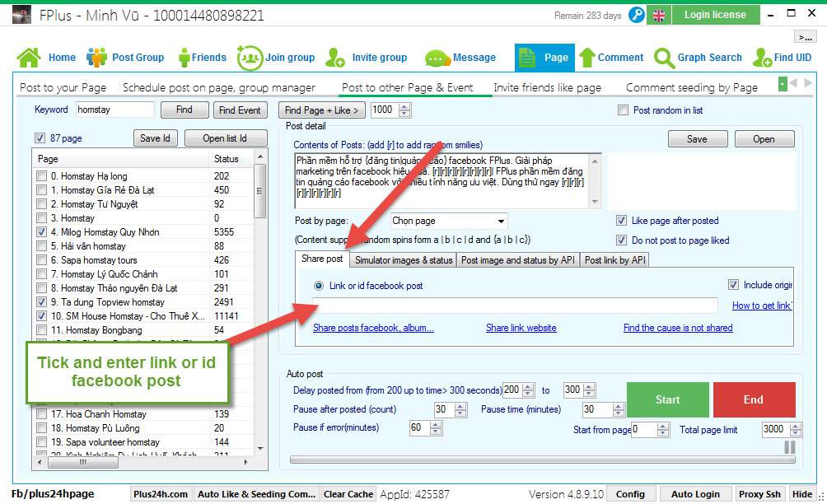Open Schedule post on page tab
The height and width of the screenshot is (504, 827).
point(219,87)
